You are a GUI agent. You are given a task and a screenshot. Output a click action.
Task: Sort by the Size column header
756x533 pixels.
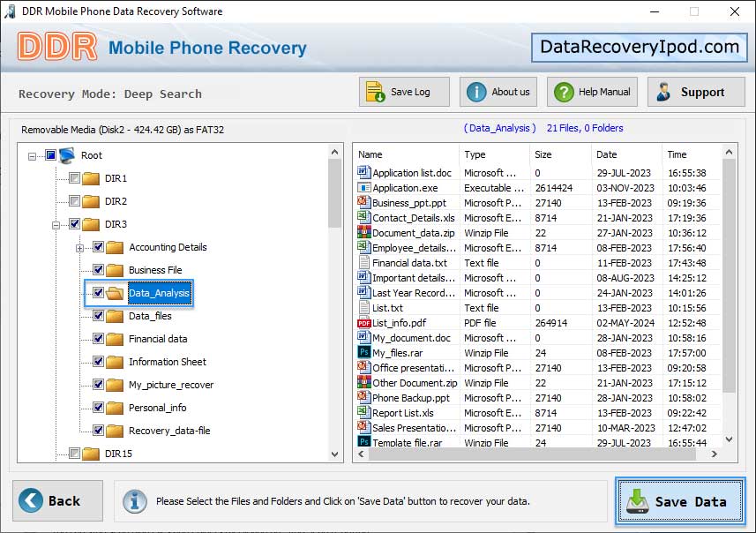561,154
